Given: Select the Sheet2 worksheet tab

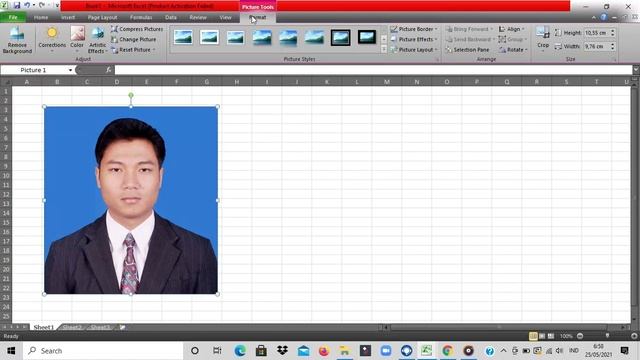Looking at the screenshot, I should click(x=72, y=327).
